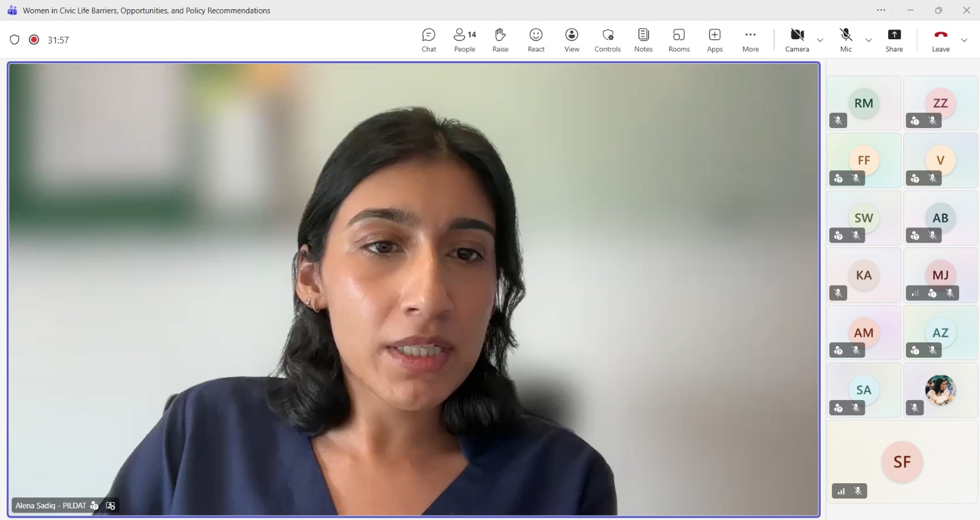The height and width of the screenshot is (520, 980).
Task: Open breakout Rooms
Action: click(x=679, y=40)
